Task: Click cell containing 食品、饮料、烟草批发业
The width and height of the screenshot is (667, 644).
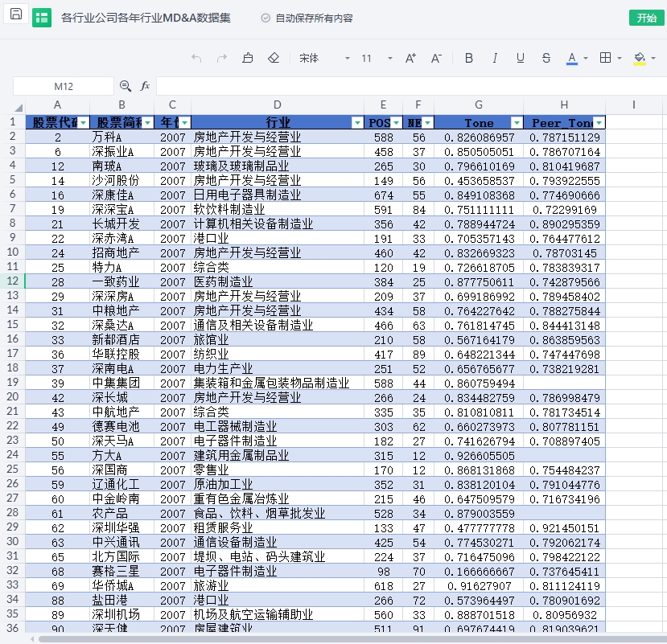Action: click(x=278, y=514)
